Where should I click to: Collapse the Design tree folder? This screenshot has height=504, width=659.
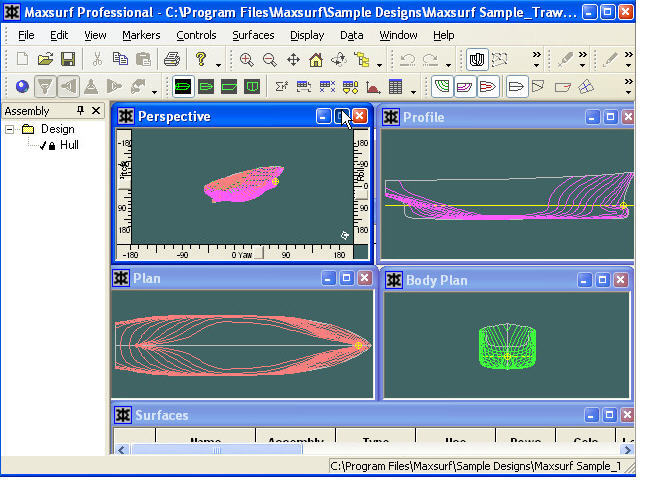pos(10,129)
